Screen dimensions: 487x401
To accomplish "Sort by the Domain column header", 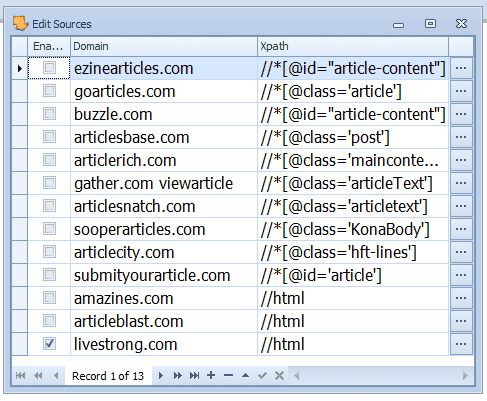I will coord(164,46).
